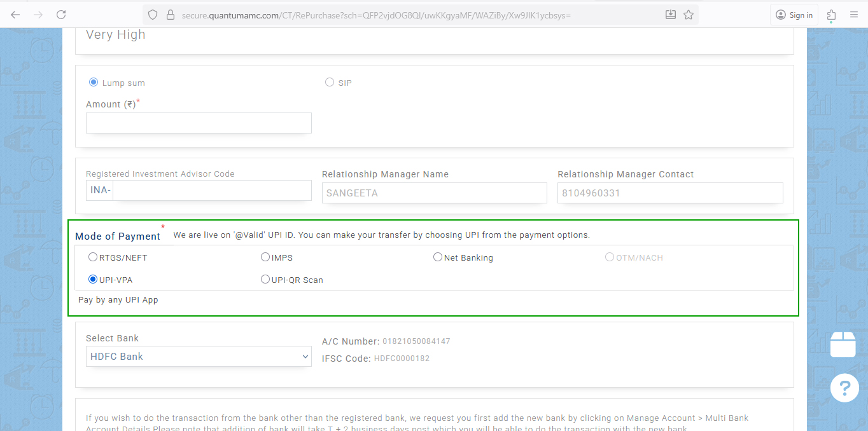Open the white box widget icon
Screen dimensions: 868x431
[844, 344]
